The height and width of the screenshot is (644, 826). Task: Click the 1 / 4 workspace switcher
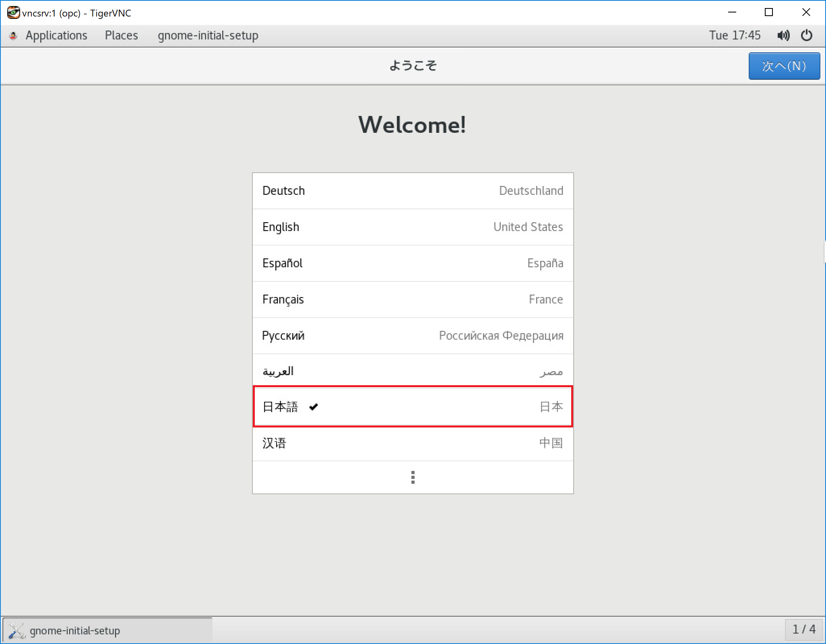[x=803, y=629]
